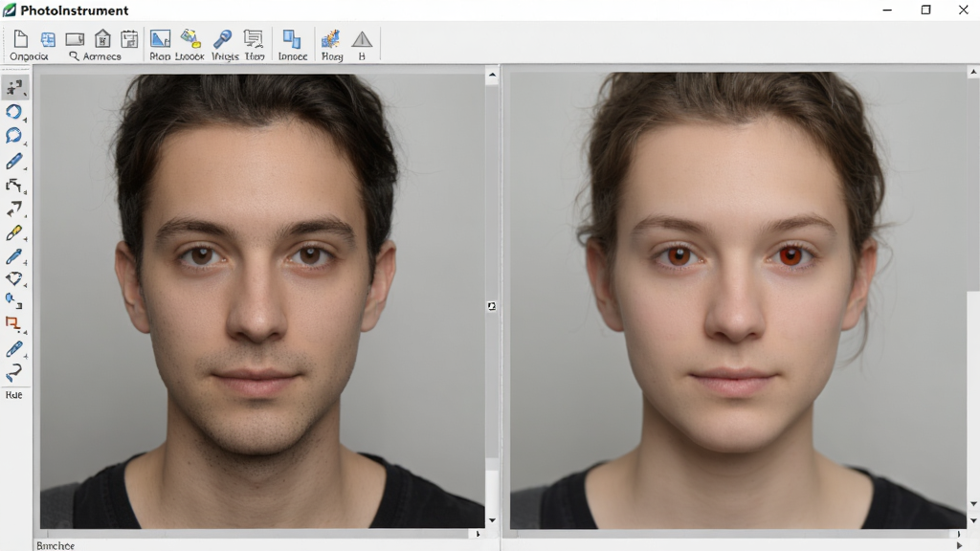980x551 pixels.
Task: Select the polygon shape tool in the left toolbox
Action: click(x=13, y=279)
